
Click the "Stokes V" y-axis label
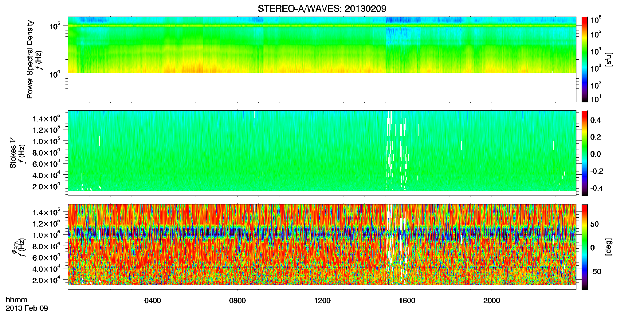pos(13,153)
